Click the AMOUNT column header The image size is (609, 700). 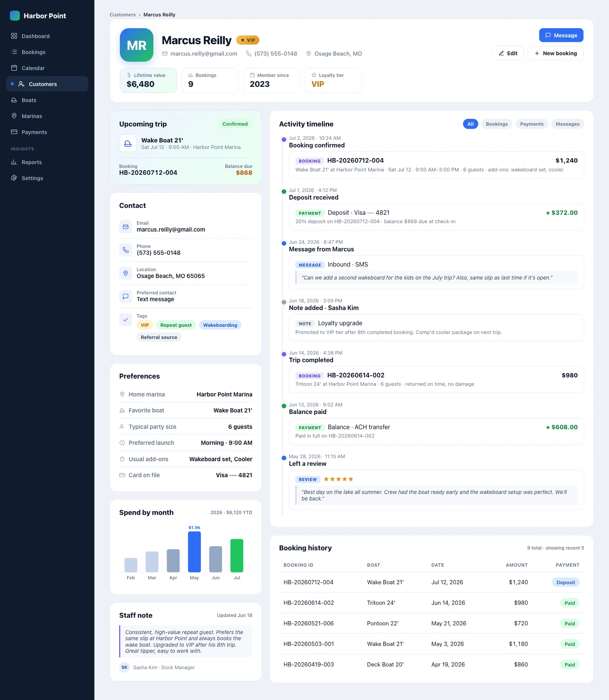click(x=517, y=565)
